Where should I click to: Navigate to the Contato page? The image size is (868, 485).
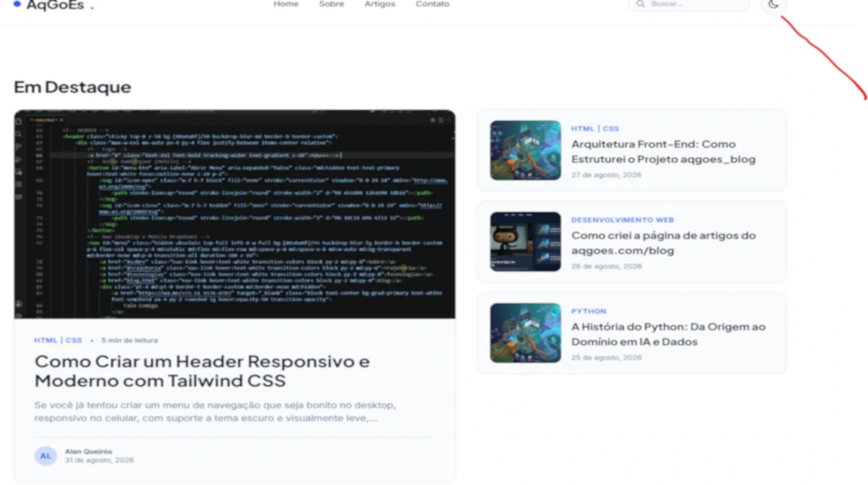[x=433, y=4]
